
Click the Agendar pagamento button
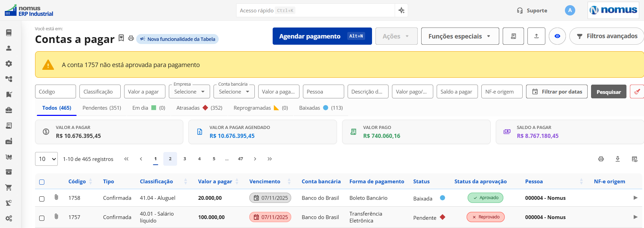click(322, 36)
